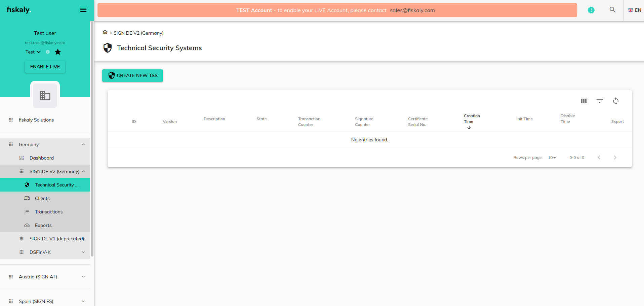Viewport: 644px width, 306px height.
Task: Click the ID column header
Action: coord(134,122)
